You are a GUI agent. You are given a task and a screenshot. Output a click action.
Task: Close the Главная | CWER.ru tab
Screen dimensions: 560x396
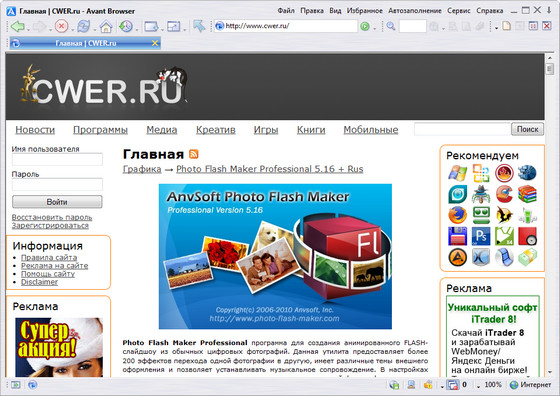[155, 43]
